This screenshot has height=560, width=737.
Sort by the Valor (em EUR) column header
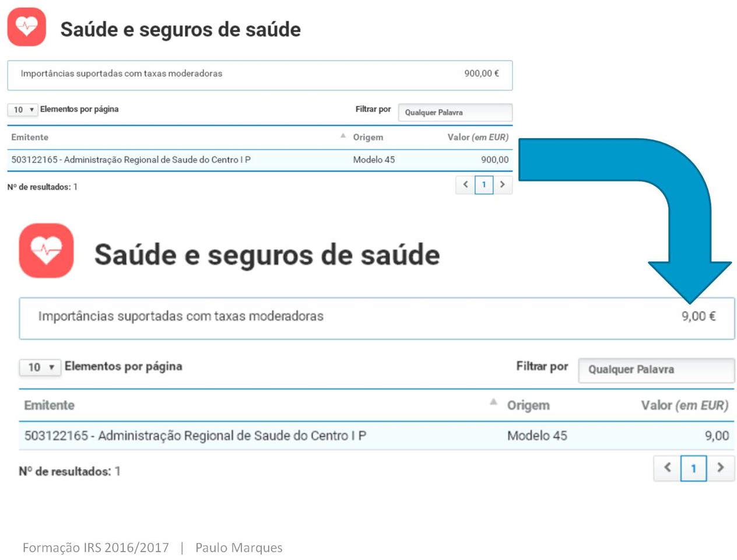pyautogui.click(x=475, y=137)
